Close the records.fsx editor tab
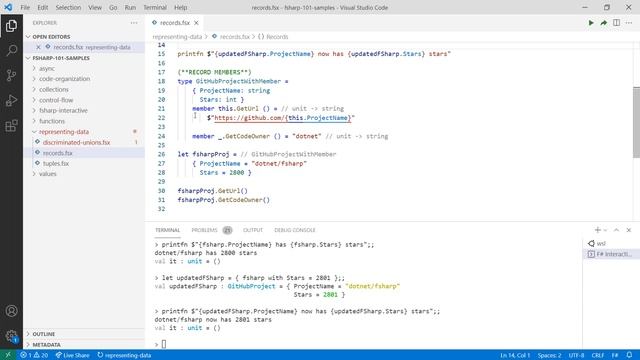The width and height of the screenshot is (640, 360). point(196,23)
